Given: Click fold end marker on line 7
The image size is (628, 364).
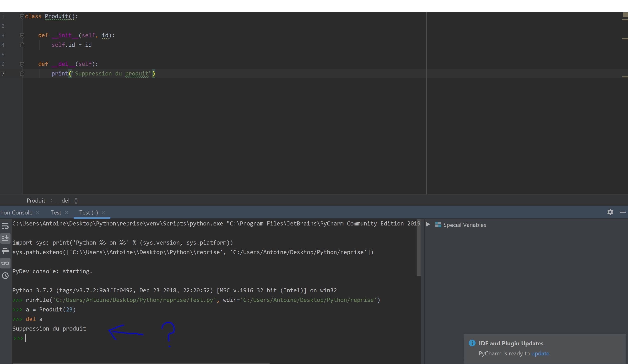Looking at the screenshot, I should pos(22,74).
